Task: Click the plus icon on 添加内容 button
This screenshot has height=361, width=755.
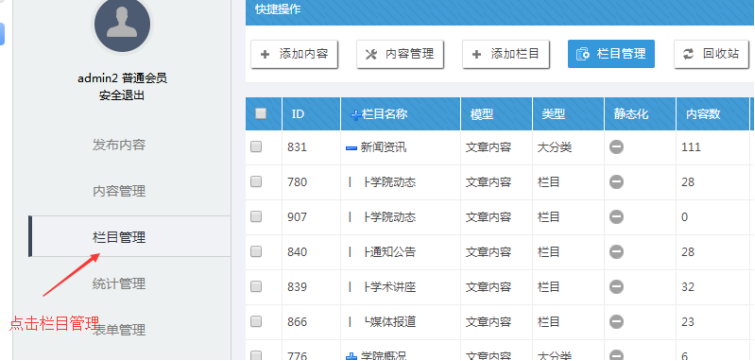Action: click(x=265, y=54)
